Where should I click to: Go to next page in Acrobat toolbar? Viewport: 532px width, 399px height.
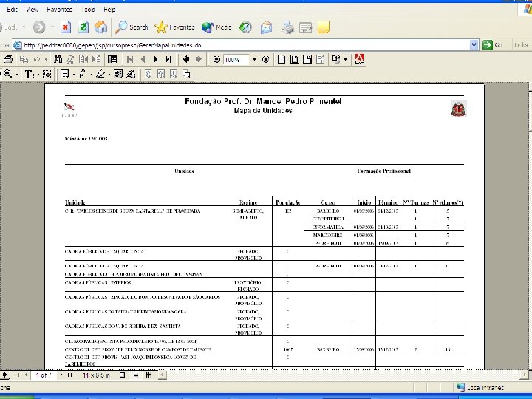(x=155, y=59)
